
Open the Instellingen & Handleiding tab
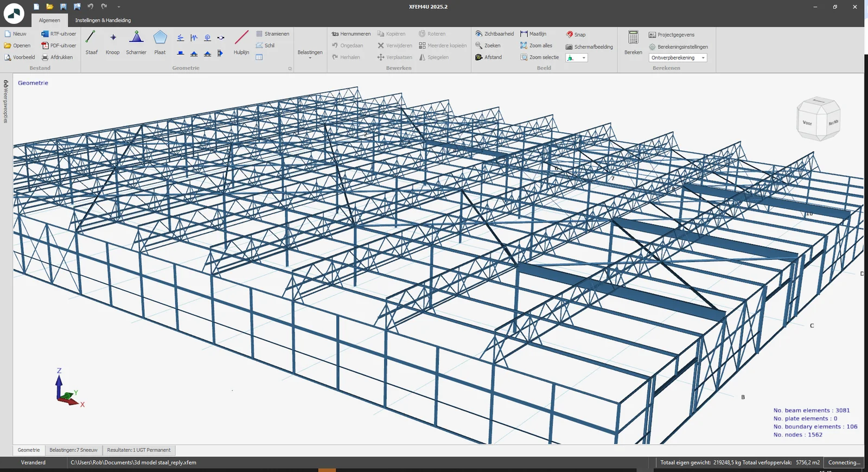103,20
